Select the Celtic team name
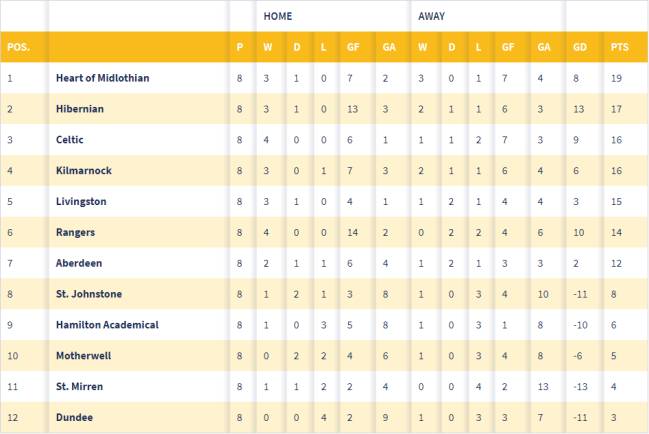Viewport: 649px width, 434px height. (x=70, y=139)
